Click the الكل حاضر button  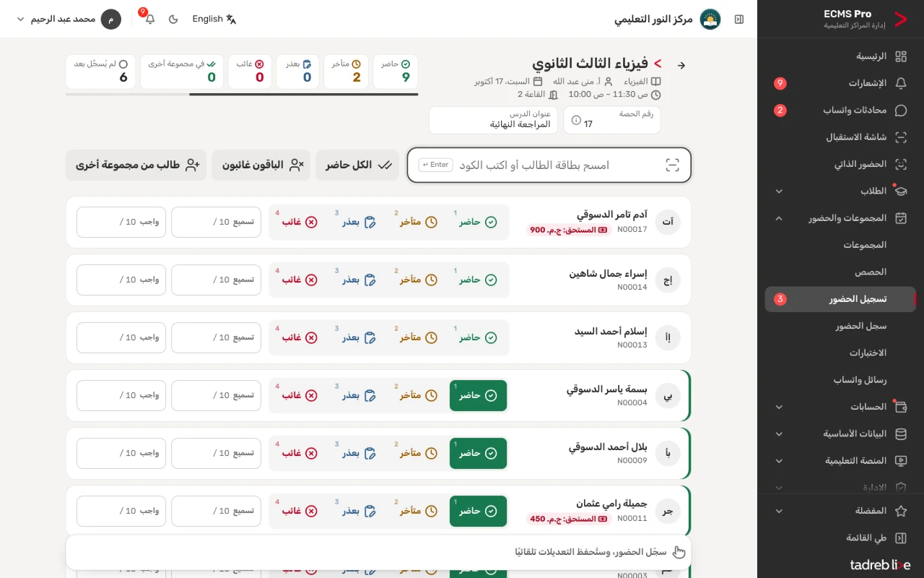click(x=357, y=165)
